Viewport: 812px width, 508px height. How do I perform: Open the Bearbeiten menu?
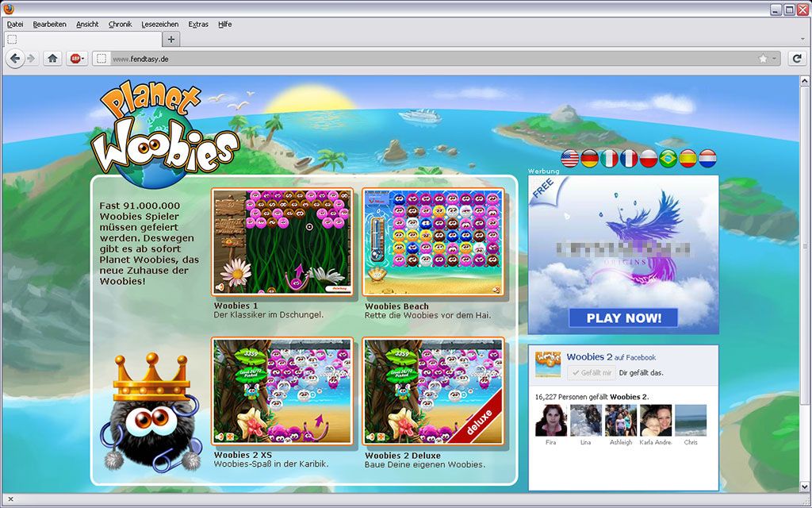(50, 25)
